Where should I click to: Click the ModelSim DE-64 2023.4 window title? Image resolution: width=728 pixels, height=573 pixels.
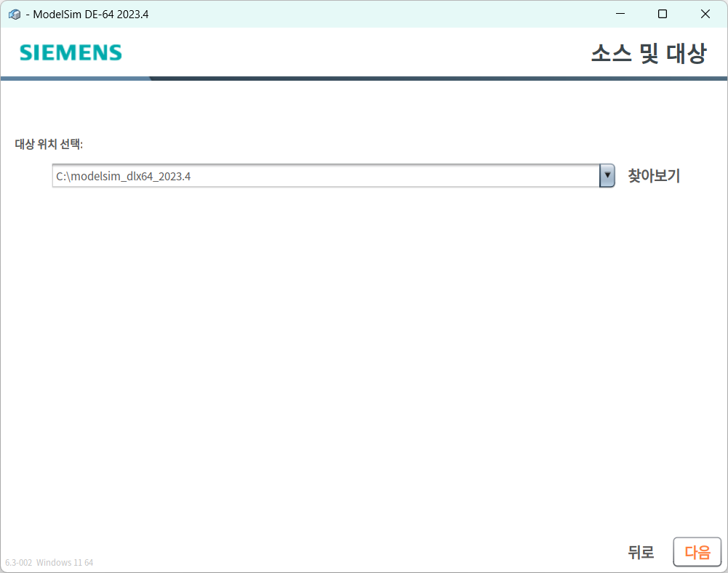point(87,15)
